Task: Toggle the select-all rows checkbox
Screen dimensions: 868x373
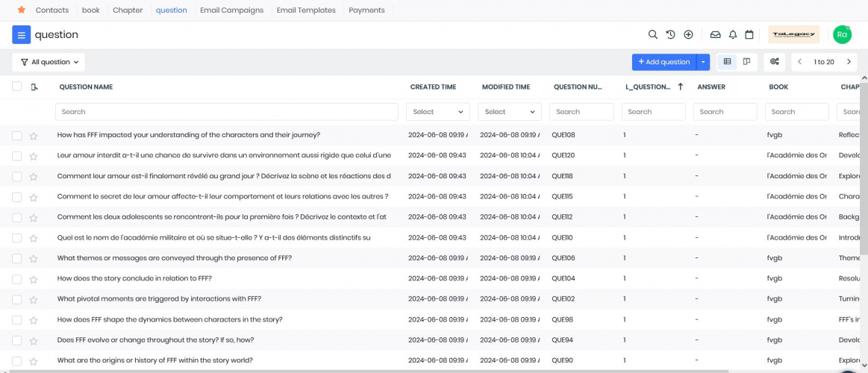Action: pos(16,87)
